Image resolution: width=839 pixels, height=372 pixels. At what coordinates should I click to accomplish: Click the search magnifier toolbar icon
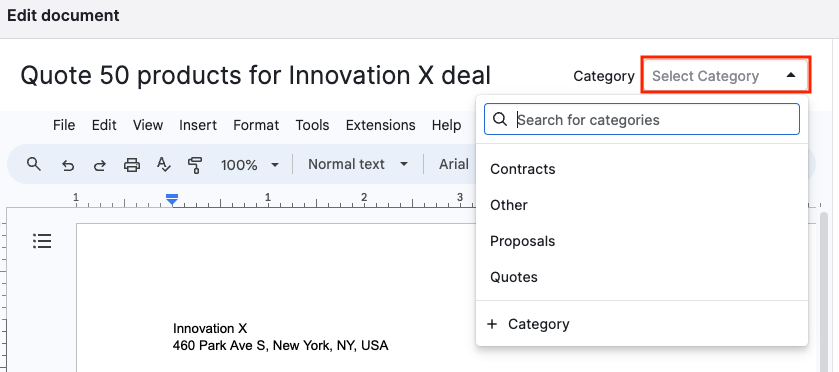coord(34,164)
